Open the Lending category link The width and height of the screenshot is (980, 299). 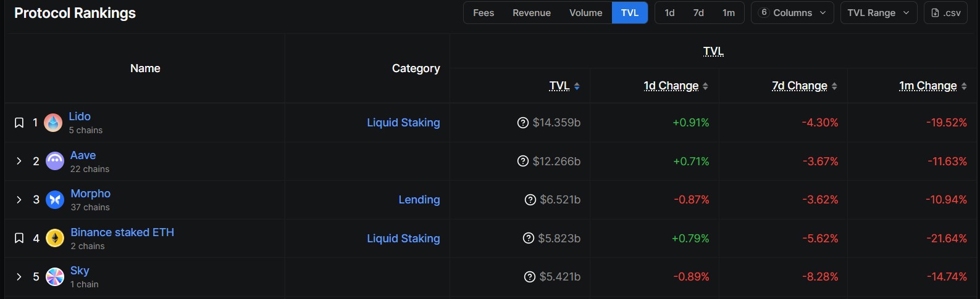click(419, 200)
